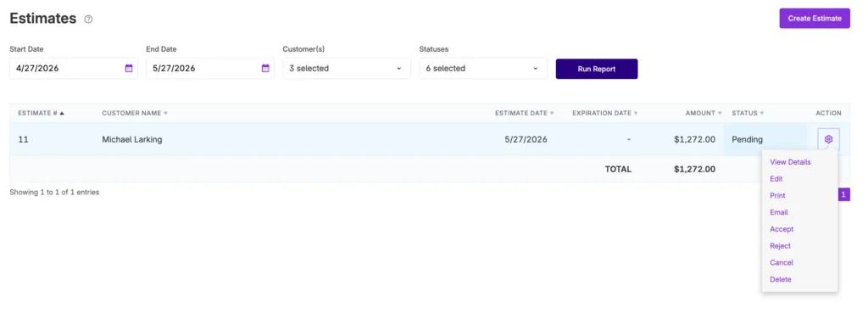The width and height of the screenshot is (868, 325).
Task: Select Cancel in the action menu
Action: tap(781, 262)
